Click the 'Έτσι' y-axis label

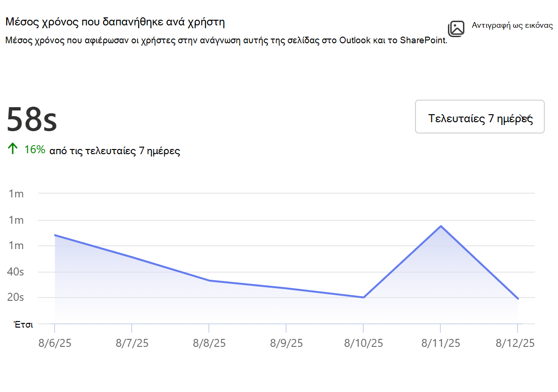point(23,324)
